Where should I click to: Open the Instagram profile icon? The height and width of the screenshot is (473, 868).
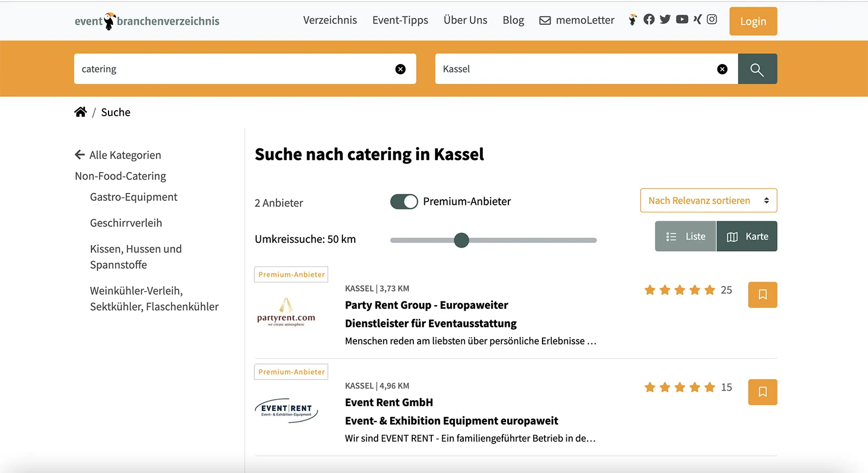coord(712,20)
